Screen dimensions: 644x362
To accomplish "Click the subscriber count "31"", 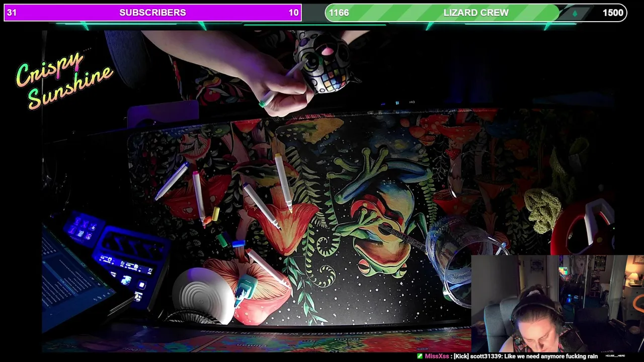I will pos(12,13).
